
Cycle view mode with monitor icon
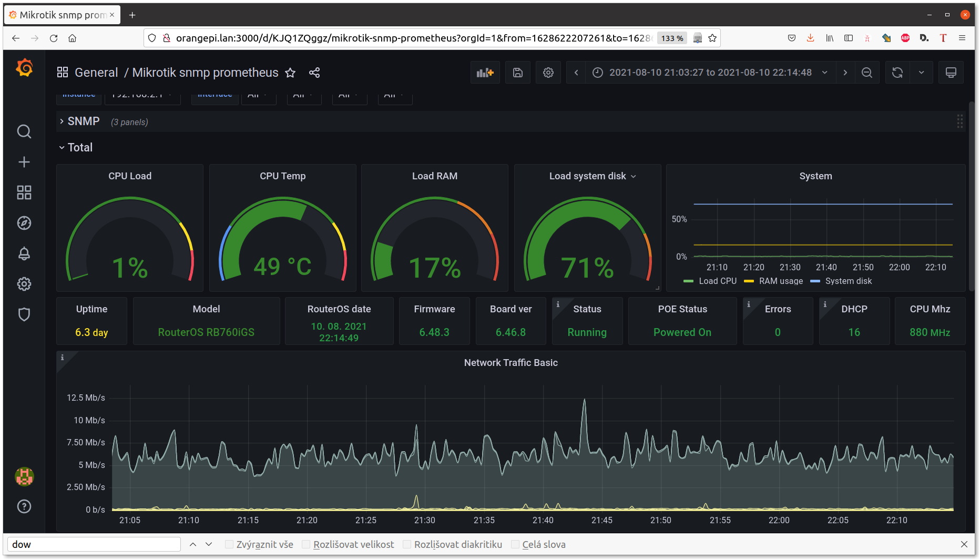click(x=951, y=73)
